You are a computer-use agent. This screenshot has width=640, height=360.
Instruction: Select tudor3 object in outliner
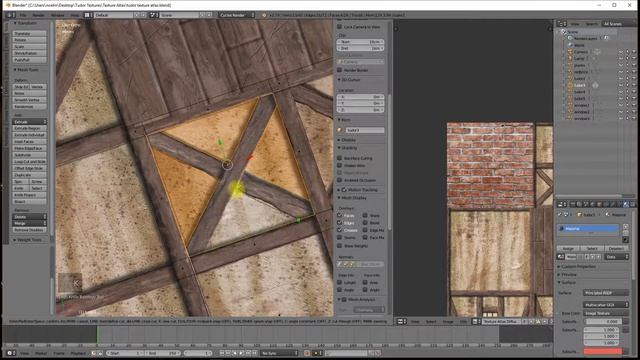(x=580, y=85)
